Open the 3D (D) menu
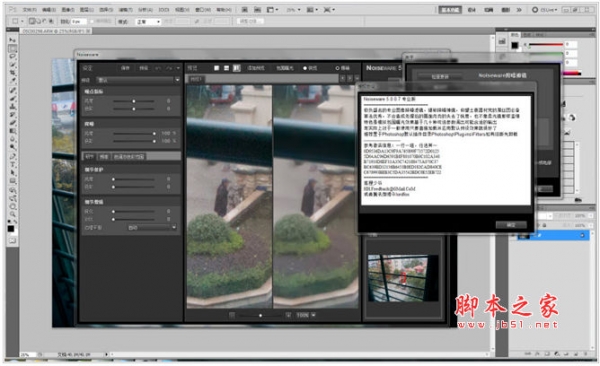The height and width of the screenshot is (366, 600). point(164,10)
